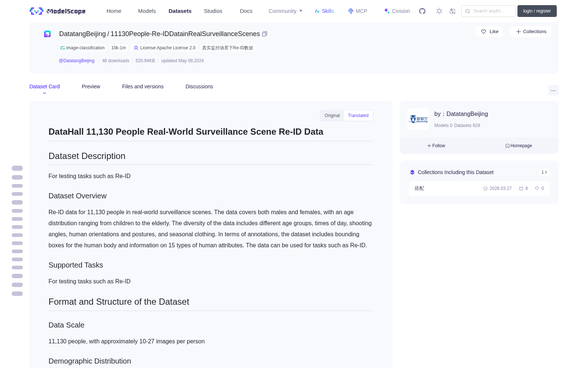The image size is (588, 368).
Task: Add dataset to Collections
Action: pyautogui.click(x=531, y=32)
